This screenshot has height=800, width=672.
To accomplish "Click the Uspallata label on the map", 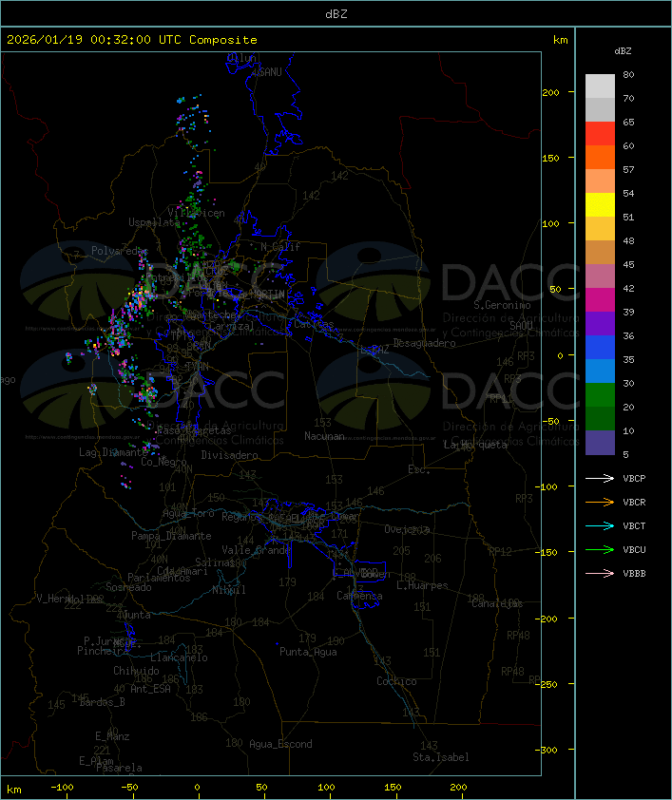I will point(152,222).
